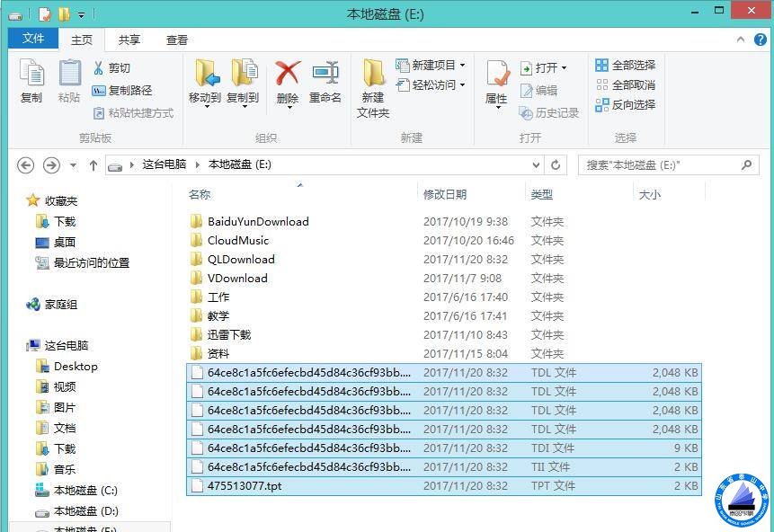Switch to the View (查看) ribbon tab
774x532 pixels.
point(177,40)
